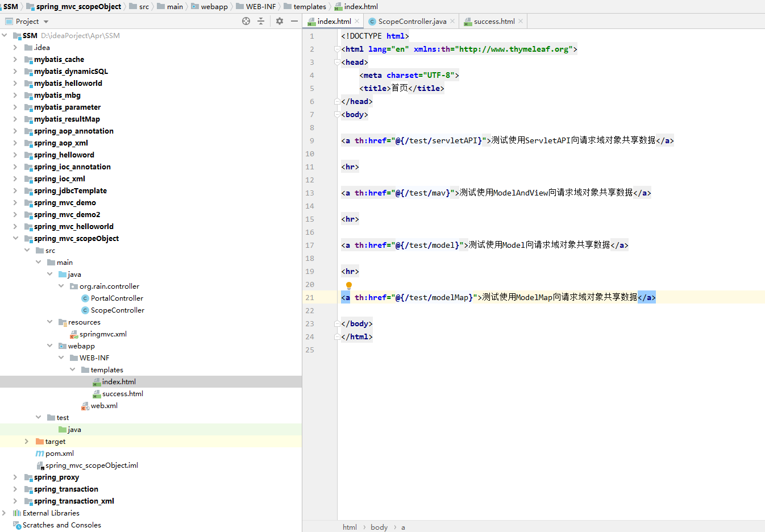Select spring_aop_annotation module in tree
The width and height of the screenshot is (765, 532).
(x=74, y=131)
